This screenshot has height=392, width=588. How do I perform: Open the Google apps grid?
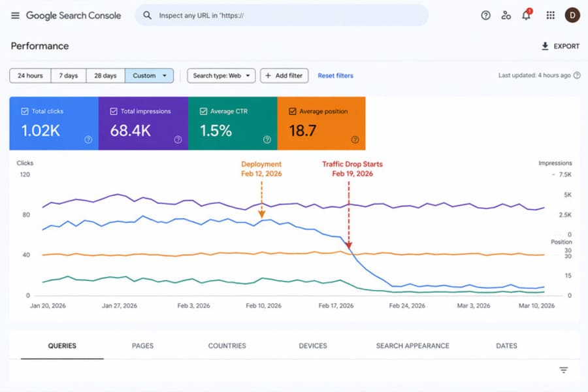click(550, 15)
